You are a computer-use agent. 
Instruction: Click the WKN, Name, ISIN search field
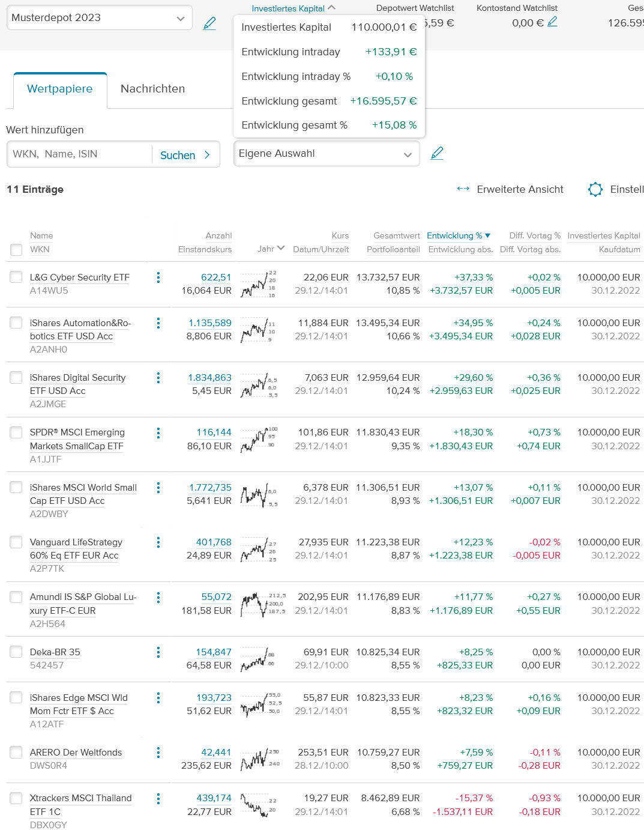click(79, 154)
